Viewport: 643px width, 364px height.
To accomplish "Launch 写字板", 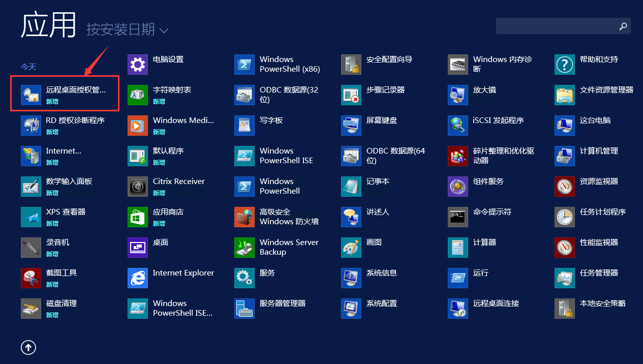I will pos(259,126).
